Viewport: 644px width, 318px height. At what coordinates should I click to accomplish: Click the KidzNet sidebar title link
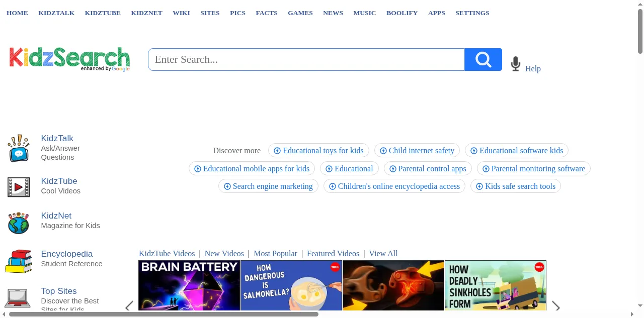[56, 216]
